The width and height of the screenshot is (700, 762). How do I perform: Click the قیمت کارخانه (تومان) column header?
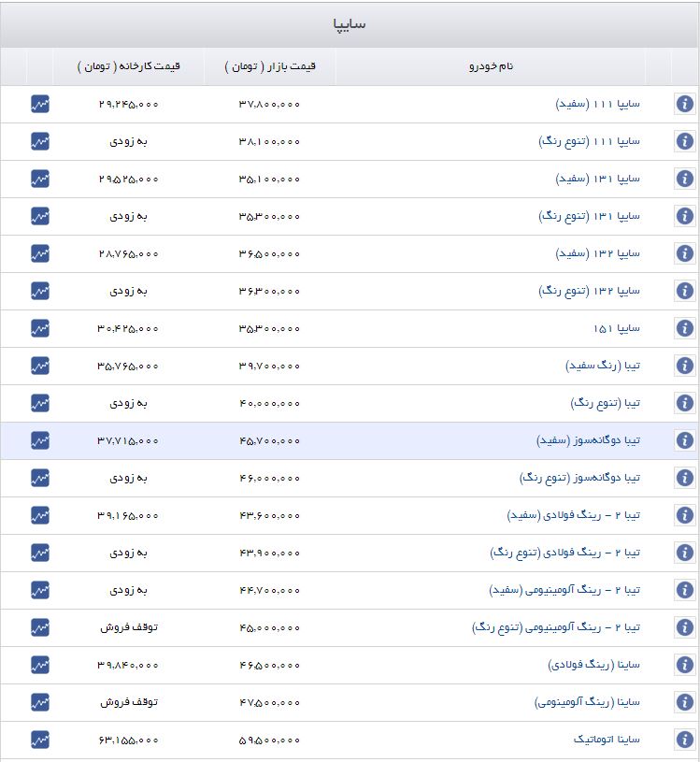coord(129,66)
